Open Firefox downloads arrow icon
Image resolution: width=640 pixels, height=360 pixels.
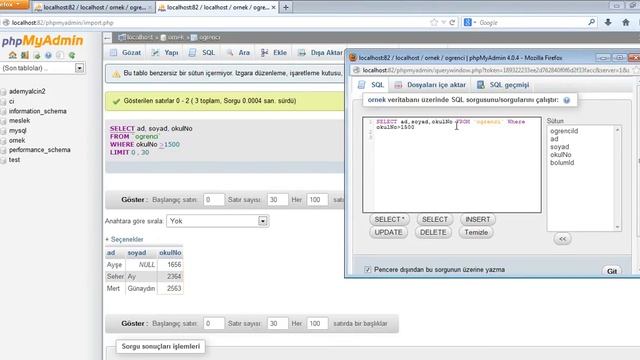click(x=608, y=22)
